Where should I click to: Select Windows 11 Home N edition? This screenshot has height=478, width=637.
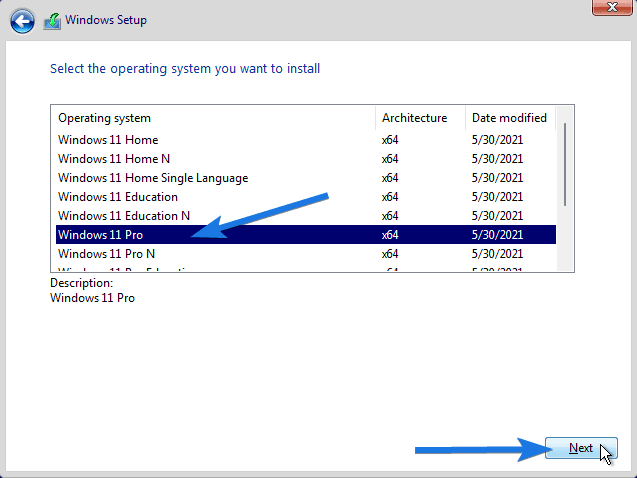pos(306,159)
